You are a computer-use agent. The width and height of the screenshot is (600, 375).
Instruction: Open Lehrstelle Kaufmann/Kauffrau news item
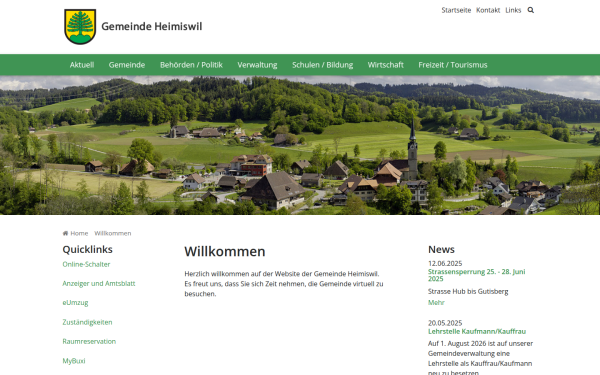[477, 331]
